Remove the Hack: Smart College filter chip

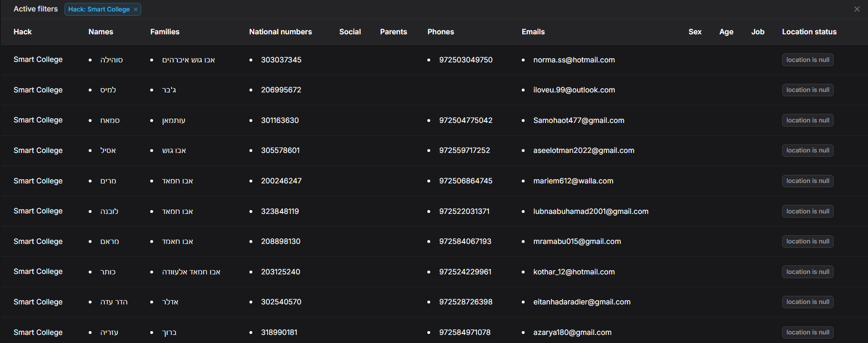[x=136, y=10]
